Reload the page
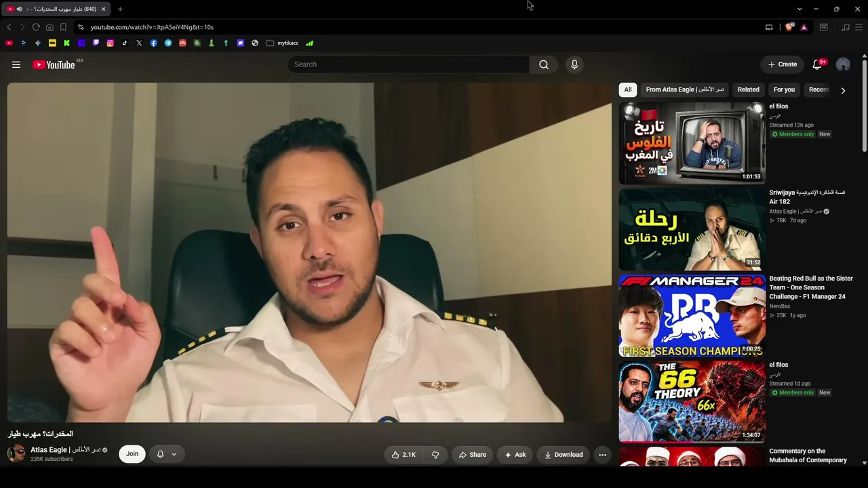 click(36, 27)
